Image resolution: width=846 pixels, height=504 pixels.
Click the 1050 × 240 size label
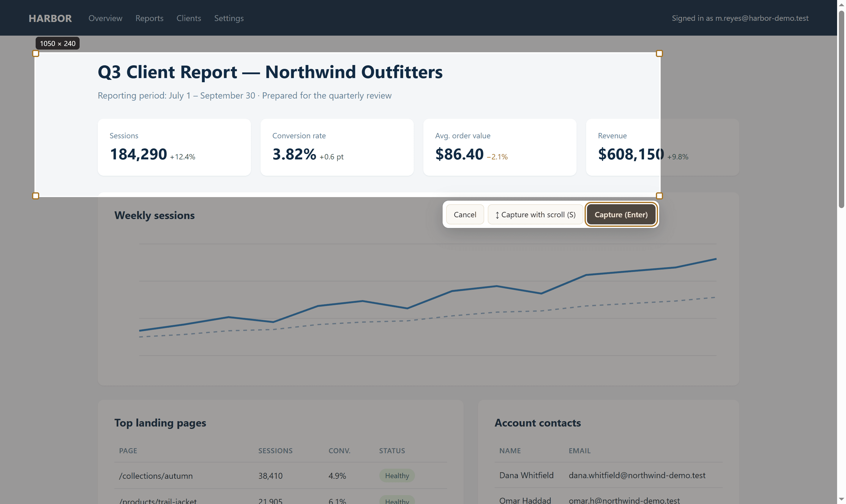57,43
